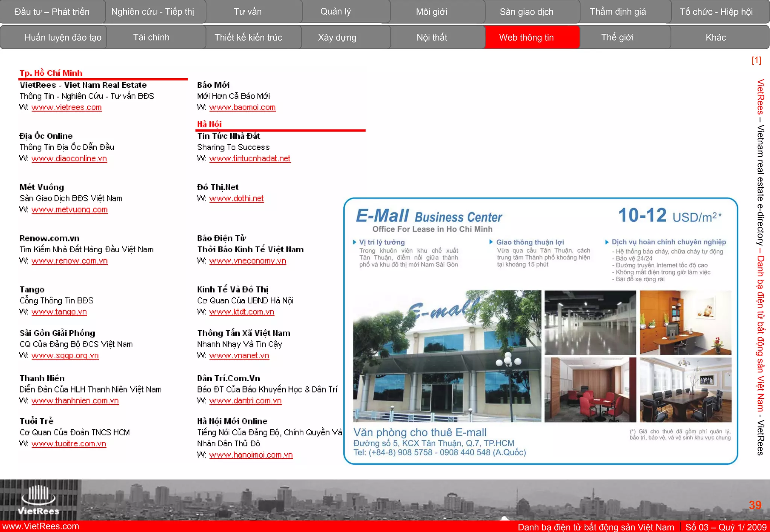The image size is (770, 532).
Task: Open the www.tango.vn link
Action: [x=59, y=312]
